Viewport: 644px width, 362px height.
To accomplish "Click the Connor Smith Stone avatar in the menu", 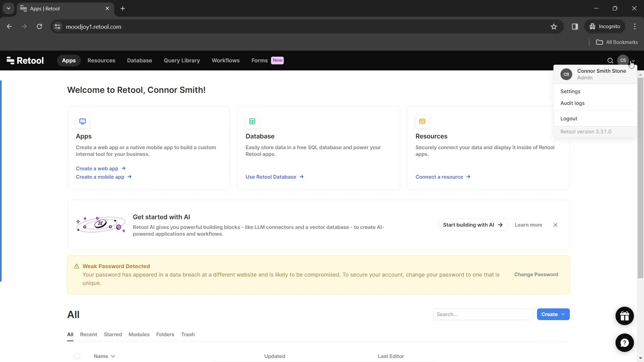I will click(566, 74).
